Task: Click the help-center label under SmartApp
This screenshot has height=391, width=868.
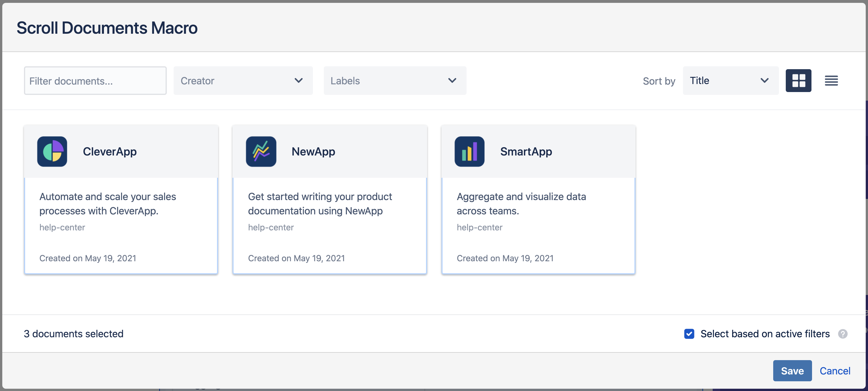Action: (x=479, y=227)
